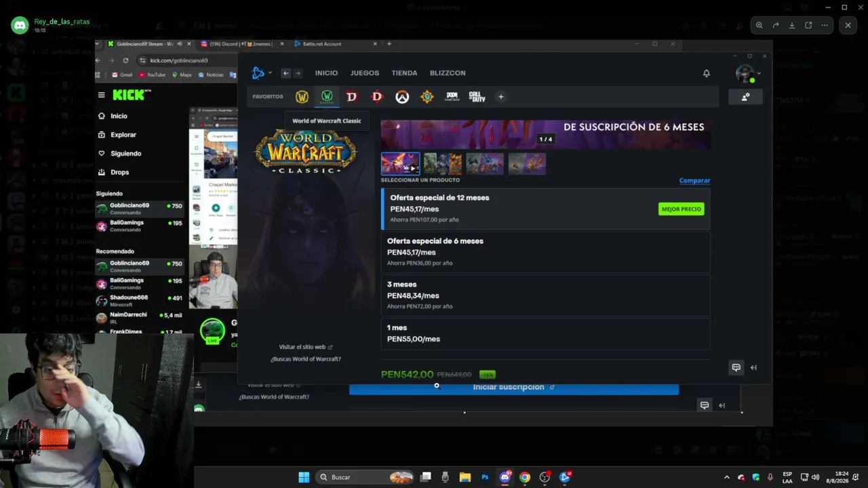Viewport: 868px width, 488px height.
Task: Add a favorite game with the plus icon
Action: click(x=501, y=97)
